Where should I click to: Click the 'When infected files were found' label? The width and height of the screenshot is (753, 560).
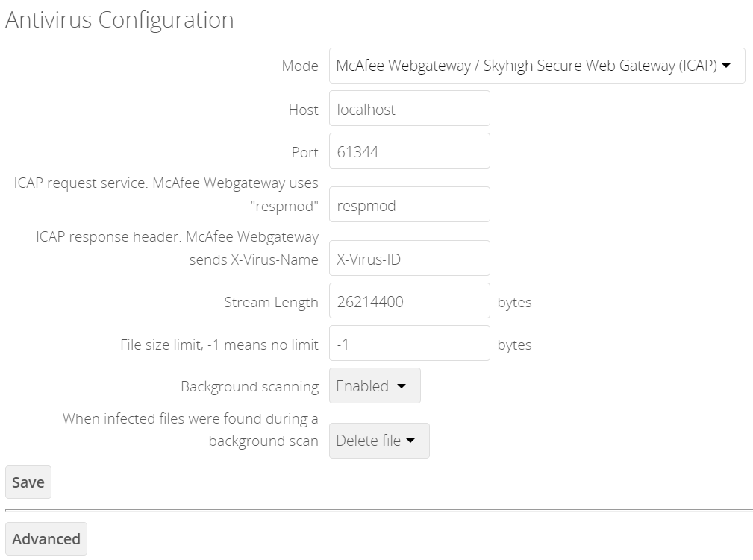click(190, 430)
